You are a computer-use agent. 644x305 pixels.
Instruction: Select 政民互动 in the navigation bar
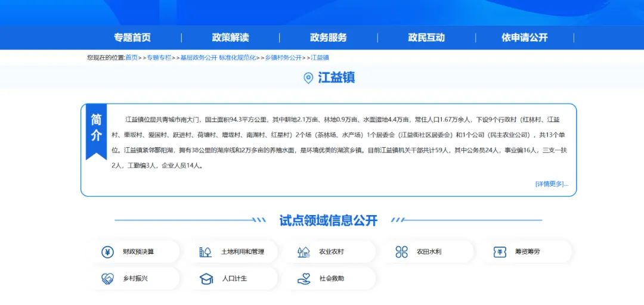coord(426,38)
